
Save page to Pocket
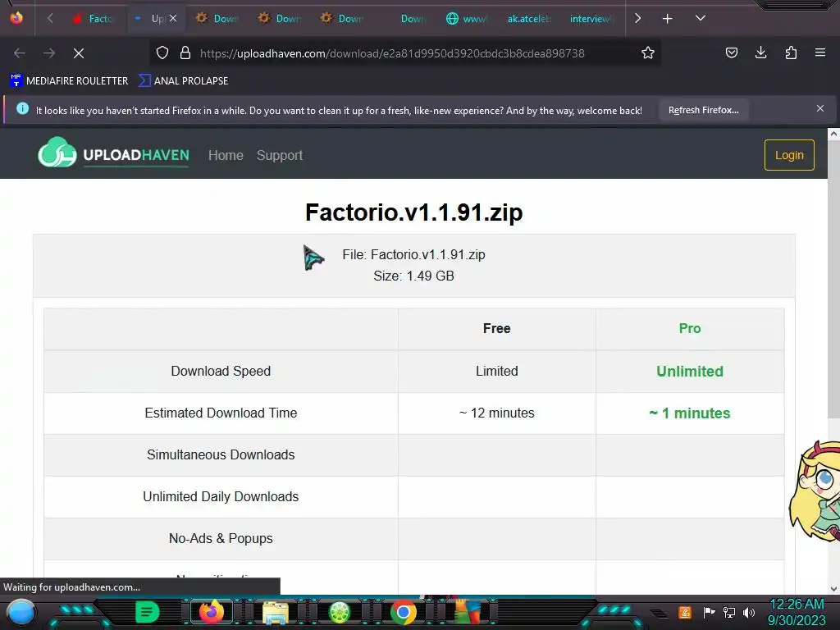[x=731, y=52]
